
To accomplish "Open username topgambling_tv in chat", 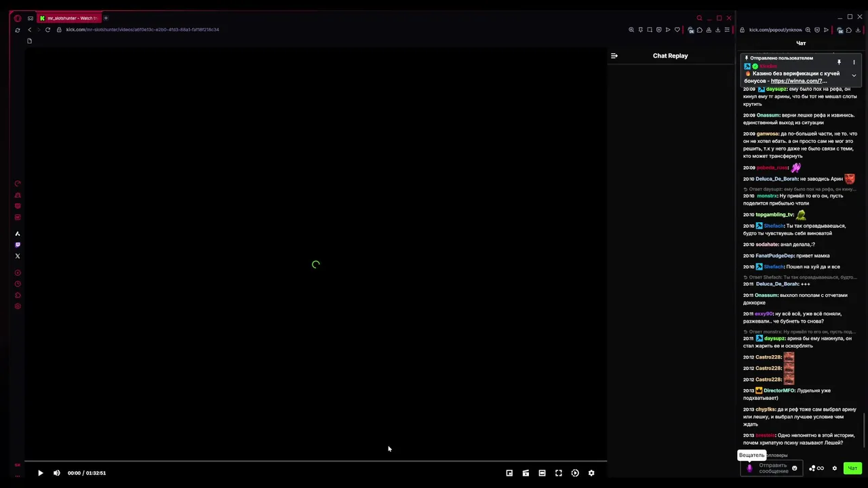I will [774, 214].
